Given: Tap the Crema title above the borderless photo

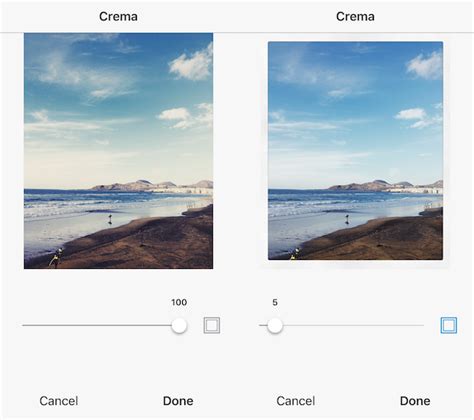Looking at the screenshot, I should (x=118, y=16).
